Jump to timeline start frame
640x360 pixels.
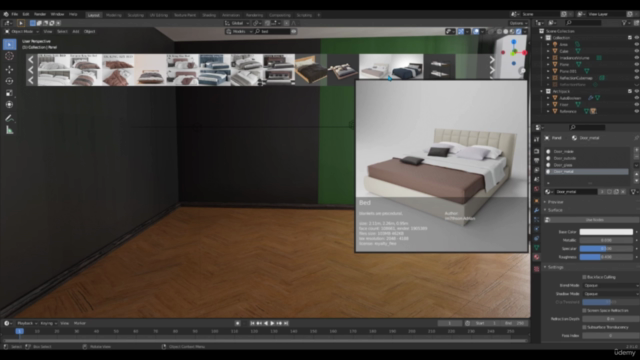click(x=252, y=323)
